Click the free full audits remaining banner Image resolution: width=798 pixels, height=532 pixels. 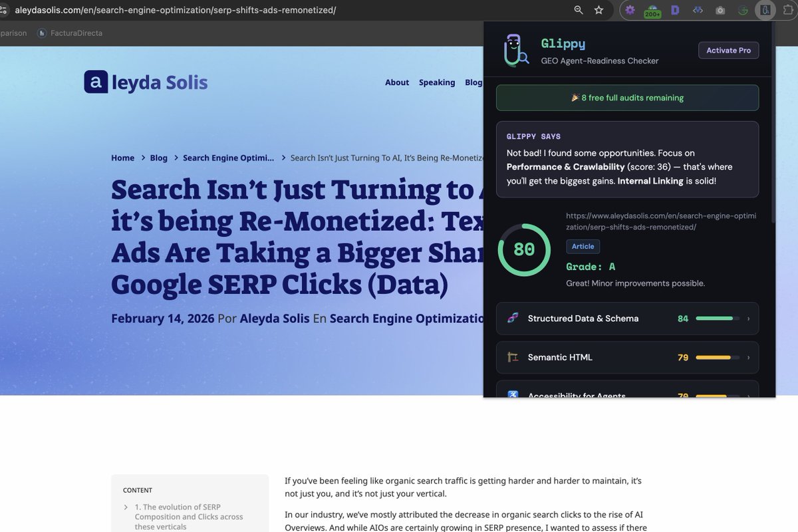pos(627,98)
